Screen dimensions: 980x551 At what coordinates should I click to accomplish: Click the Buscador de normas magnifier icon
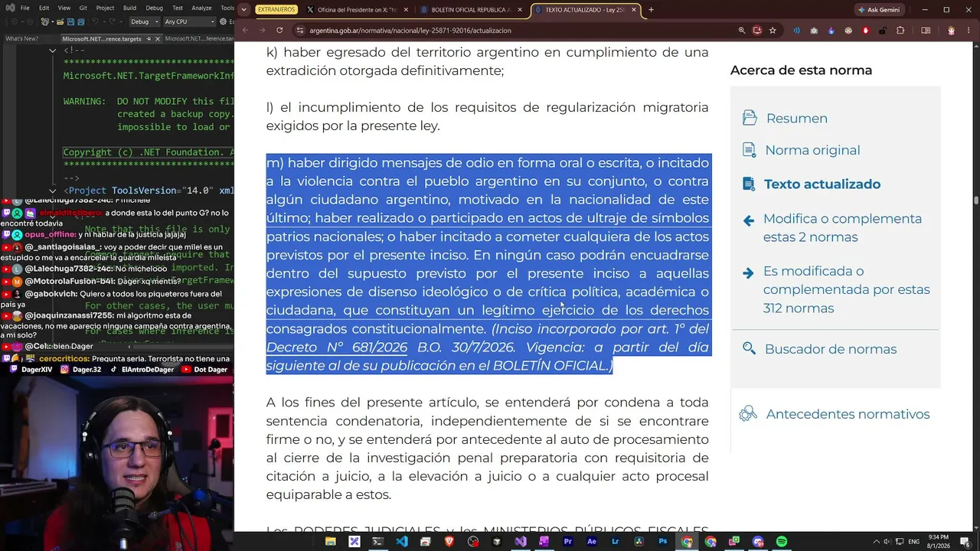click(x=750, y=349)
